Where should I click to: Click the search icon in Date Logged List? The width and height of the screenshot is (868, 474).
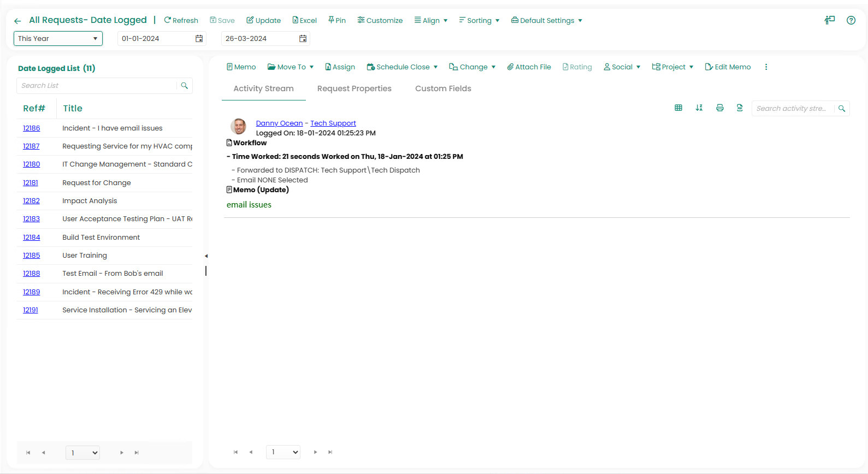coord(185,86)
